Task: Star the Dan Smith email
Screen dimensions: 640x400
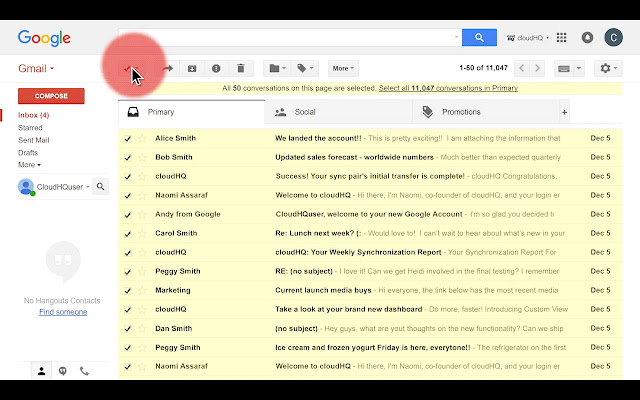Action: (x=142, y=329)
